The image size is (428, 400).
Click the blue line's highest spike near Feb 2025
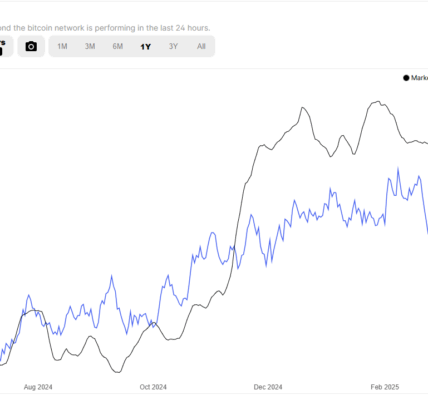pyautogui.click(x=398, y=169)
